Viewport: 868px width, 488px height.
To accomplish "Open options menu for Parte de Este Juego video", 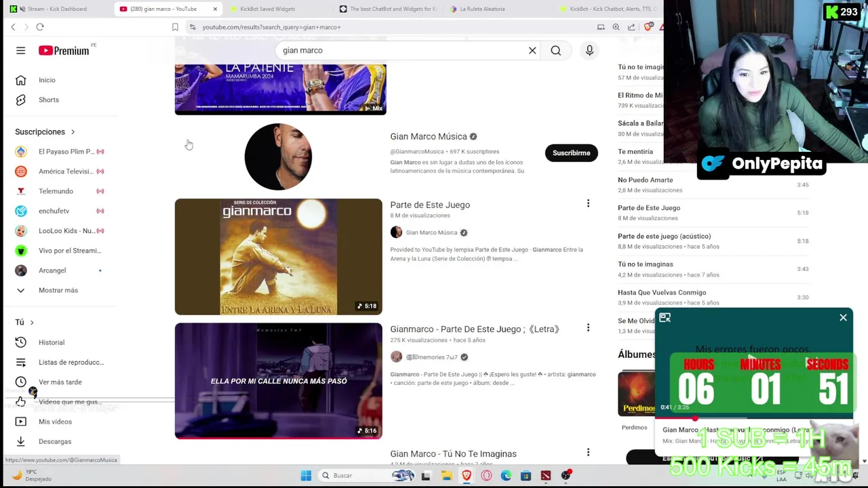I will point(588,203).
